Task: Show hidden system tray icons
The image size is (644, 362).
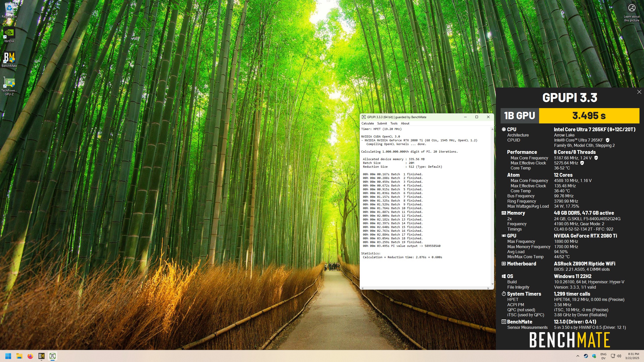Action: [x=578, y=356]
